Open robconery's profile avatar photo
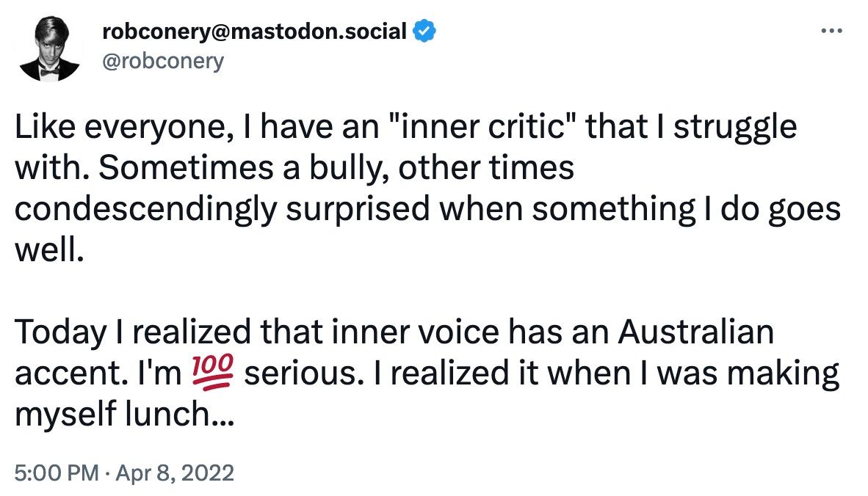 point(49,48)
